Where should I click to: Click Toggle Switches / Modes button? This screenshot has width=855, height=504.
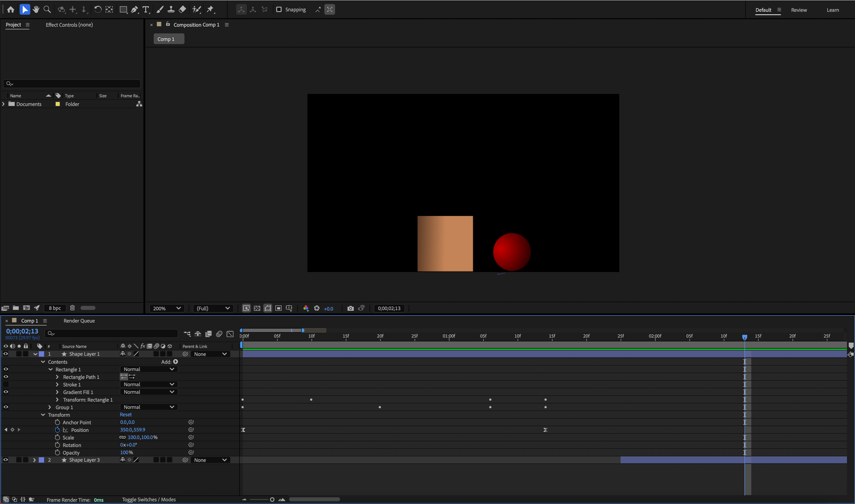[149, 500]
